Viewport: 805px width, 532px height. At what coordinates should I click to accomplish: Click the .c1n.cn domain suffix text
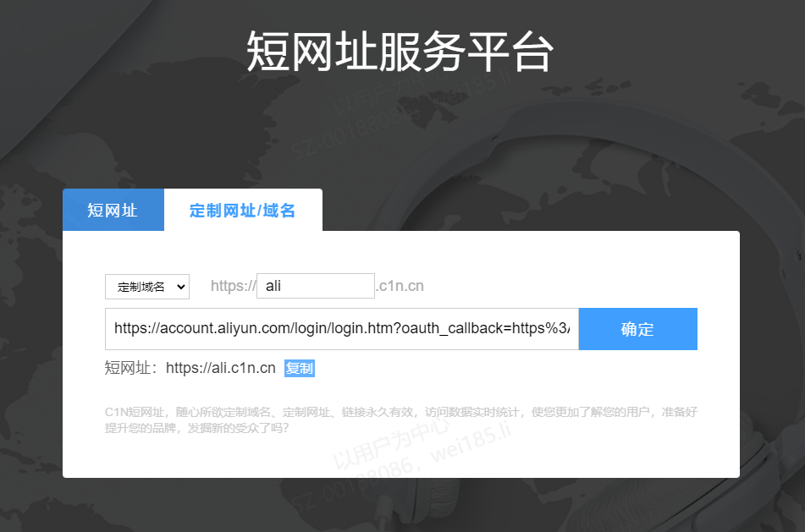coord(400,286)
